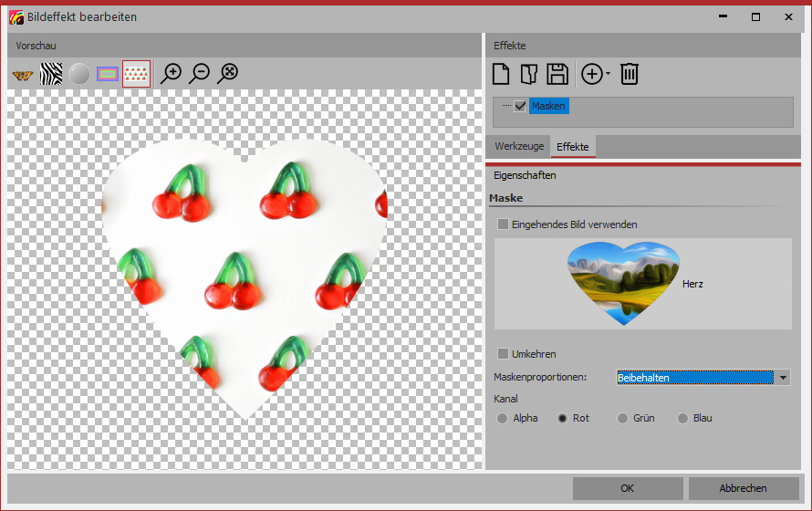The height and width of the screenshot is (511, 812).
Task: Enable 'Eingehendes Bild verwenden' checkbox
Action: point(503,224)
